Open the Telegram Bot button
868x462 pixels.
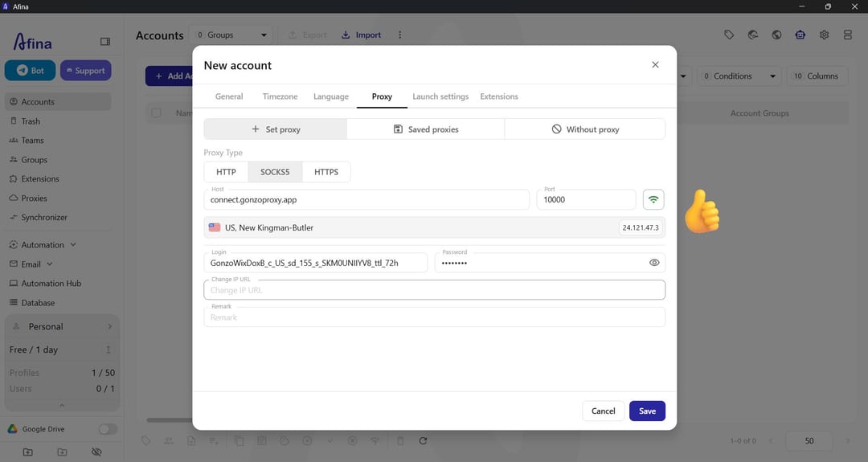(30, 70)
